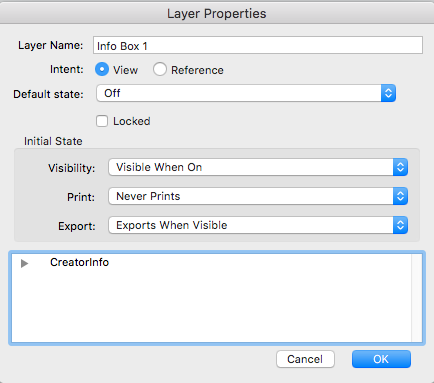
Task: Open the Default state dropdown showing Off
Action: pyautogui.click(x=246, y=93)
